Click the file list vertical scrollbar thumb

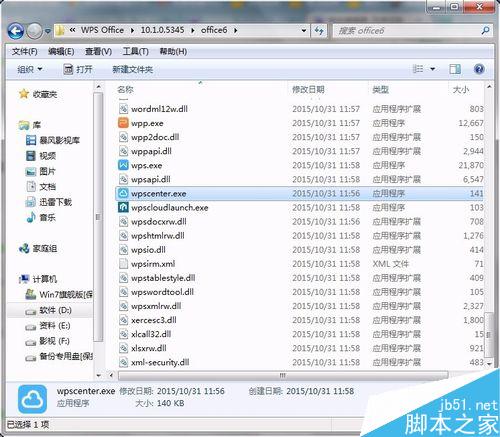(x=489, y=334)
